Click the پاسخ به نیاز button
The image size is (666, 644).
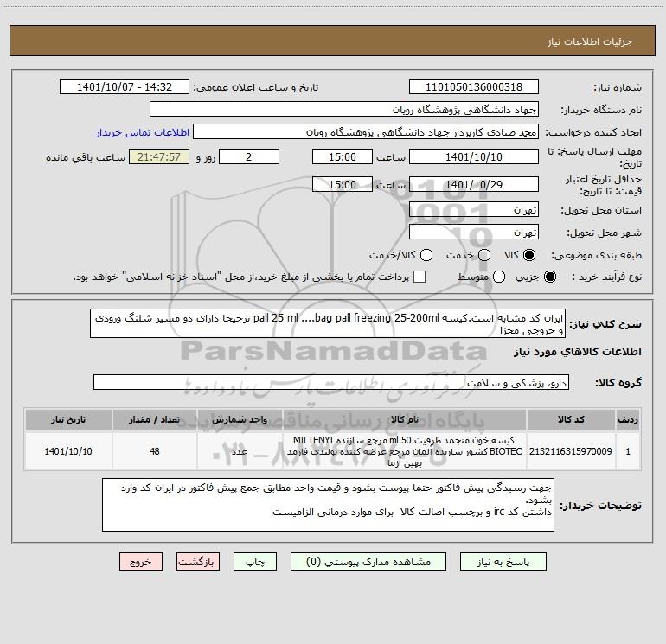[503, 562]
